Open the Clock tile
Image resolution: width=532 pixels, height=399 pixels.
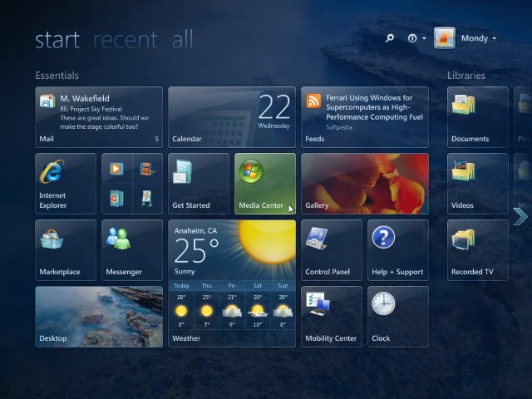click(397, 316)
